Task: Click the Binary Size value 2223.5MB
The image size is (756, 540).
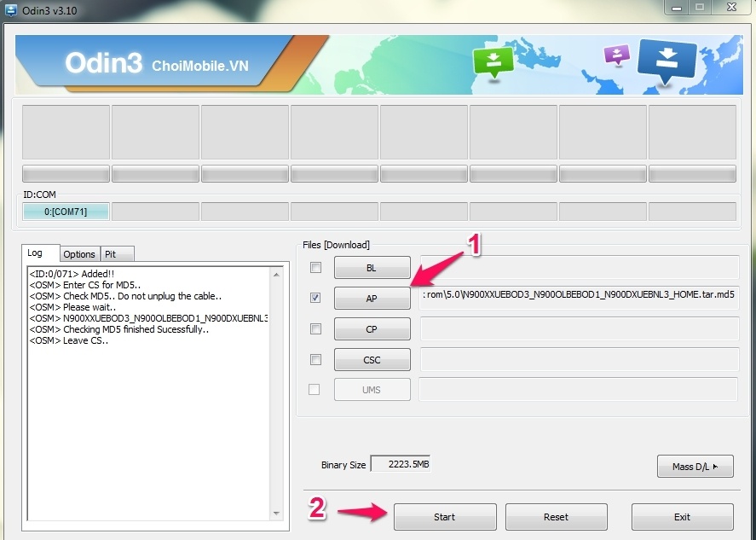Action: [x=401, y=464]
